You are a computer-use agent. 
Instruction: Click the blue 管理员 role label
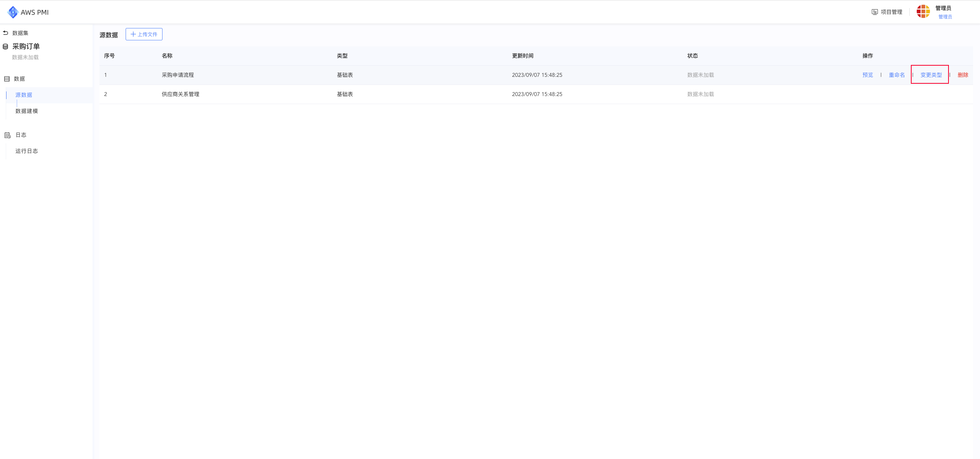pos(945,17)
